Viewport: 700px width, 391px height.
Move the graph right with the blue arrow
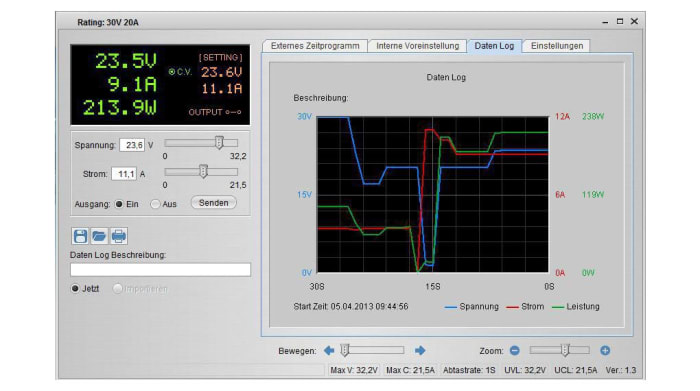[420, 351]
